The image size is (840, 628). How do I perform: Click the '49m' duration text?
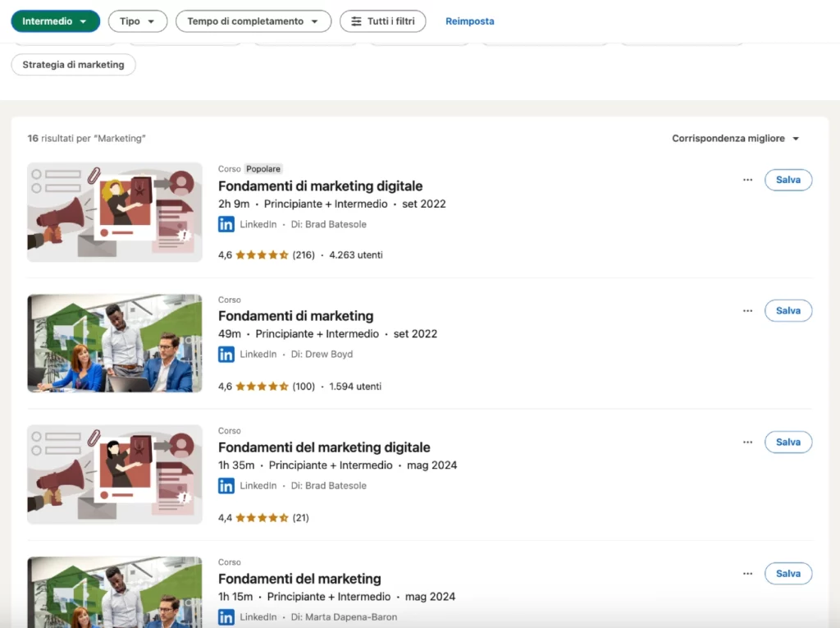click(230, 333)
